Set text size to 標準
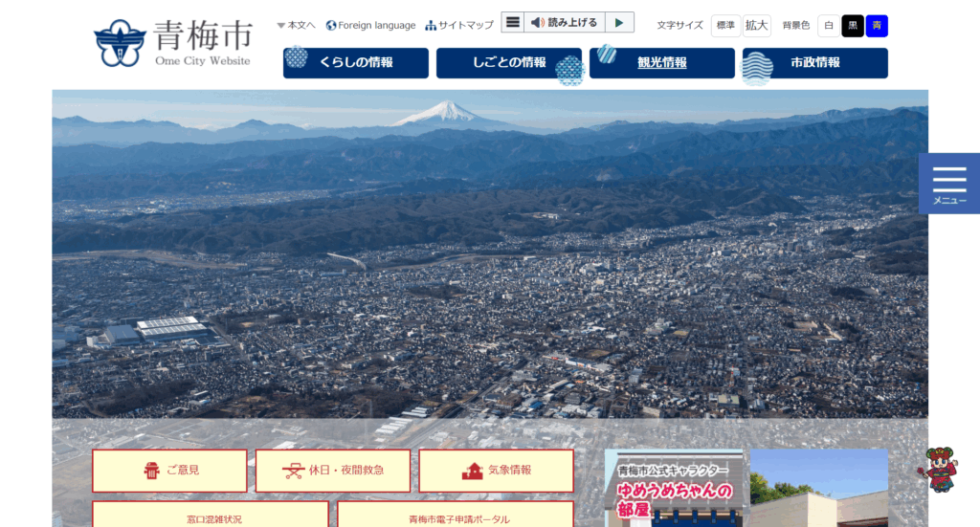 coord(725,26)
